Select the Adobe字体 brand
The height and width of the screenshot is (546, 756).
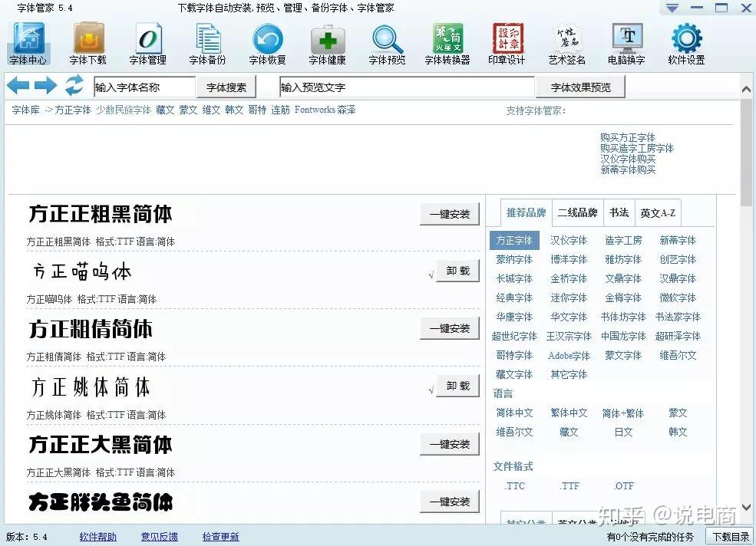pos(569,355)
